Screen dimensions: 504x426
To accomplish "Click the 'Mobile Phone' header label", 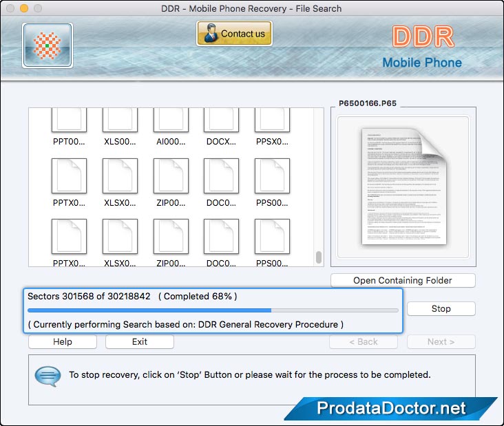I will click(422, 63).
